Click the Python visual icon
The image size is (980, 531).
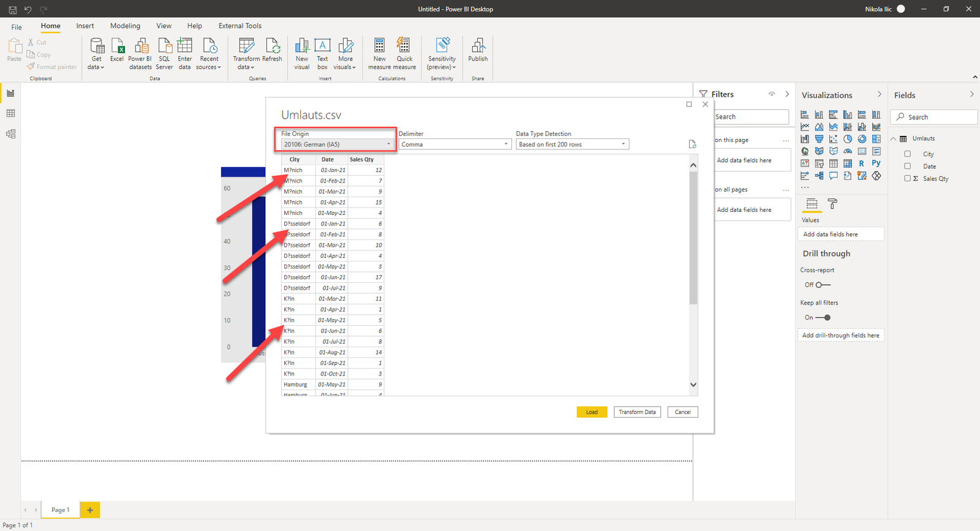point(876,164)
